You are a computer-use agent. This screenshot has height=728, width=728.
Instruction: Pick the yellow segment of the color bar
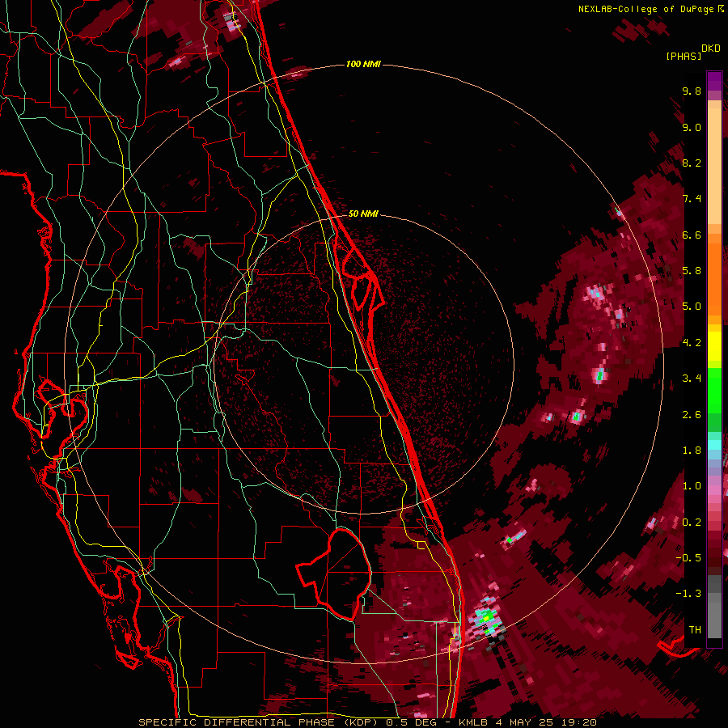pos(714,346)
